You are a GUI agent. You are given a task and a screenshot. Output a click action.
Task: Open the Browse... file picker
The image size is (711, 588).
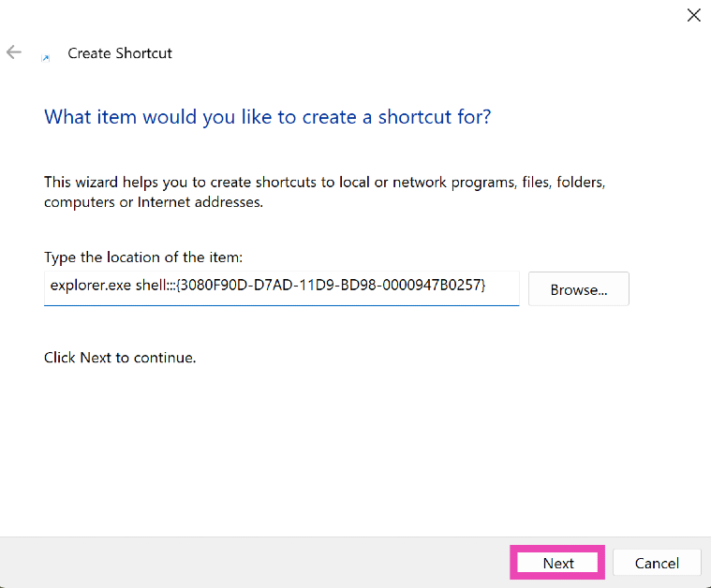pyautogui.click(x=578, y=289)
